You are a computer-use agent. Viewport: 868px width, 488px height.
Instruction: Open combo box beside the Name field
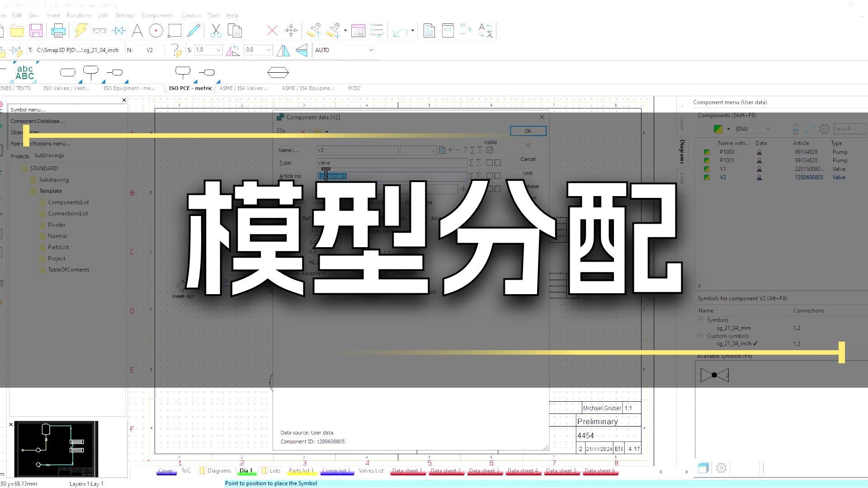click(x=418, y=150)
